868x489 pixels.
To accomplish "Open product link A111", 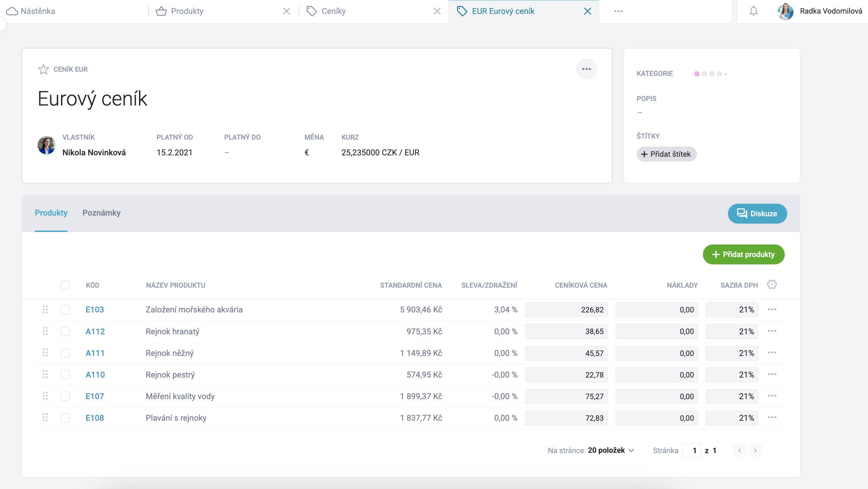I will coord(95,353).
